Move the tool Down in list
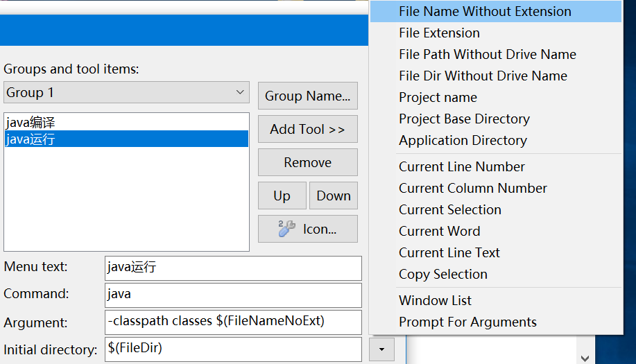The image size is (636, 364). click(334, 196)
